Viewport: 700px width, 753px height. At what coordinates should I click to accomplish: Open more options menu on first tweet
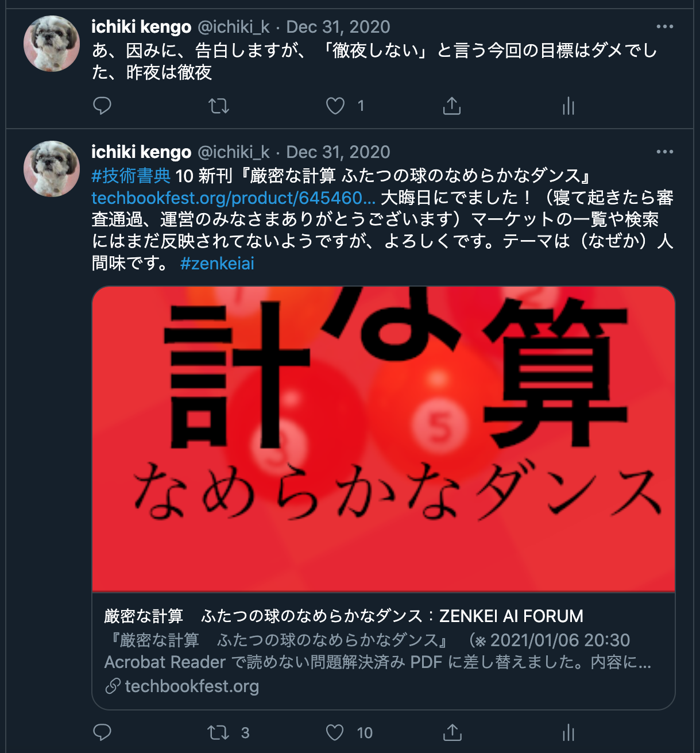pos(664,26)
